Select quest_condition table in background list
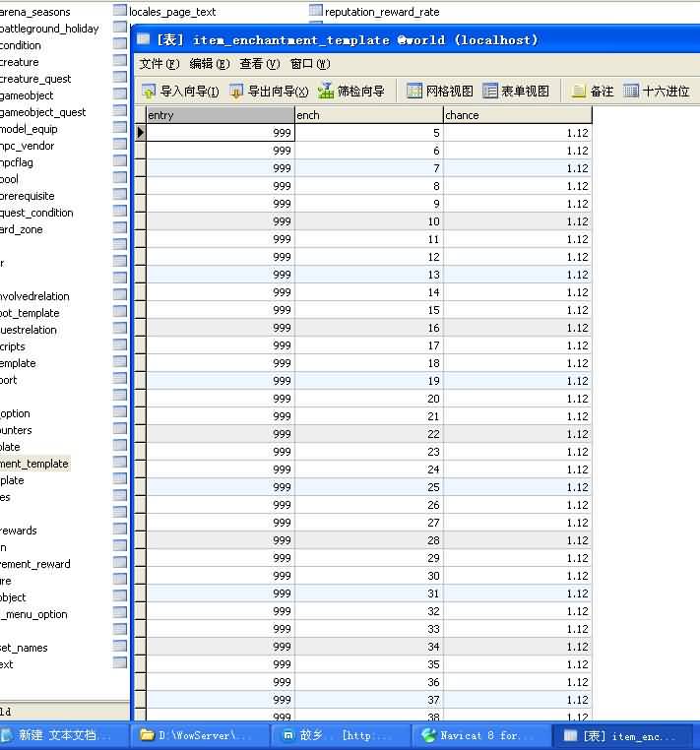Viewport: 700px width, 750px height. (36, 213)
